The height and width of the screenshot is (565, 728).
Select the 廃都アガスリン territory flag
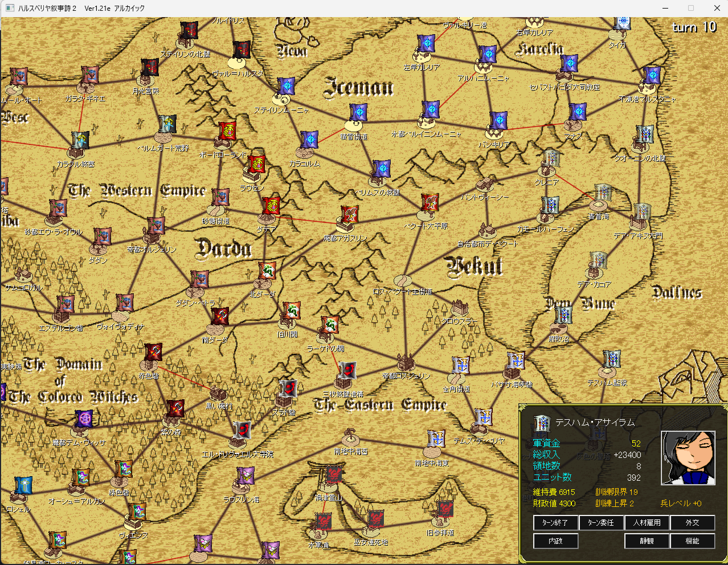tap(350, 215)
